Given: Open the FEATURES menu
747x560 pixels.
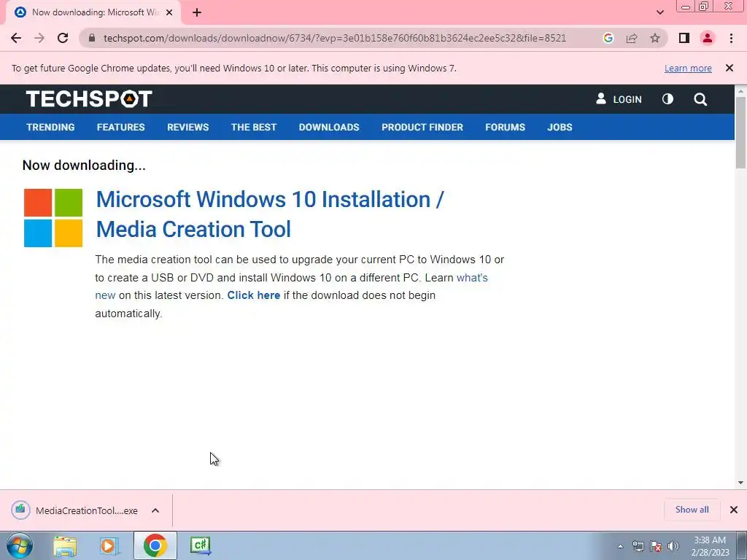Looking at the screenshot, I should click(x=120, y=127).
